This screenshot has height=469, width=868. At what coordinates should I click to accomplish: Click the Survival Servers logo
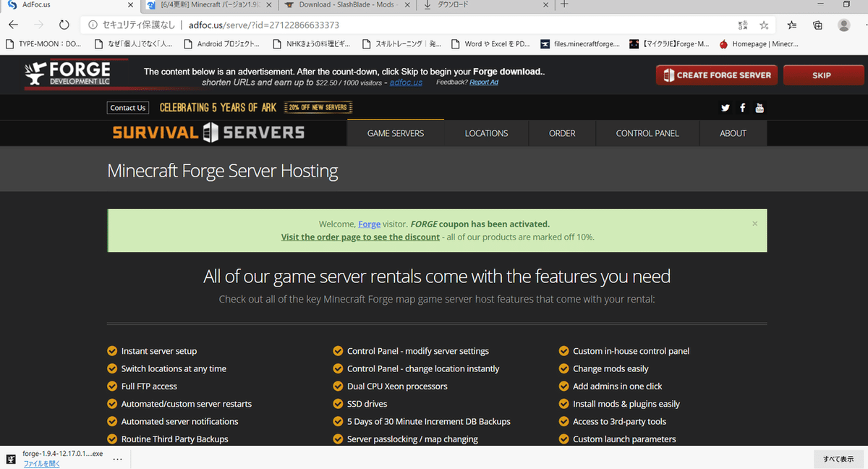208,132
